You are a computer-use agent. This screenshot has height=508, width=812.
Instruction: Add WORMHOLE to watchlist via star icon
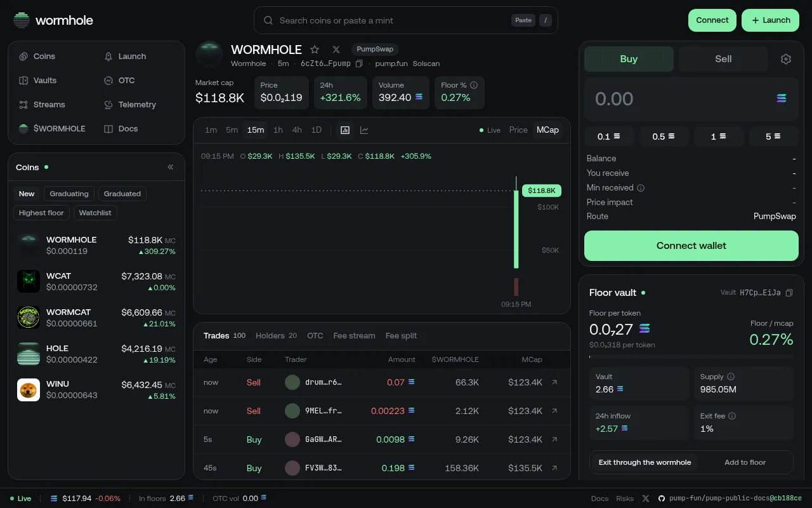(x=315, y=50)
